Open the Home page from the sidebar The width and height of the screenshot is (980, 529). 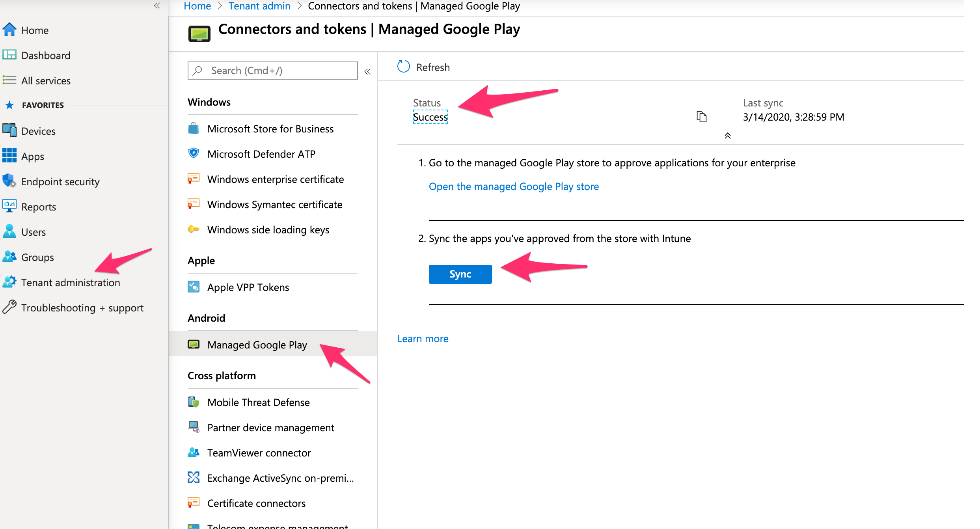point(35,30)
